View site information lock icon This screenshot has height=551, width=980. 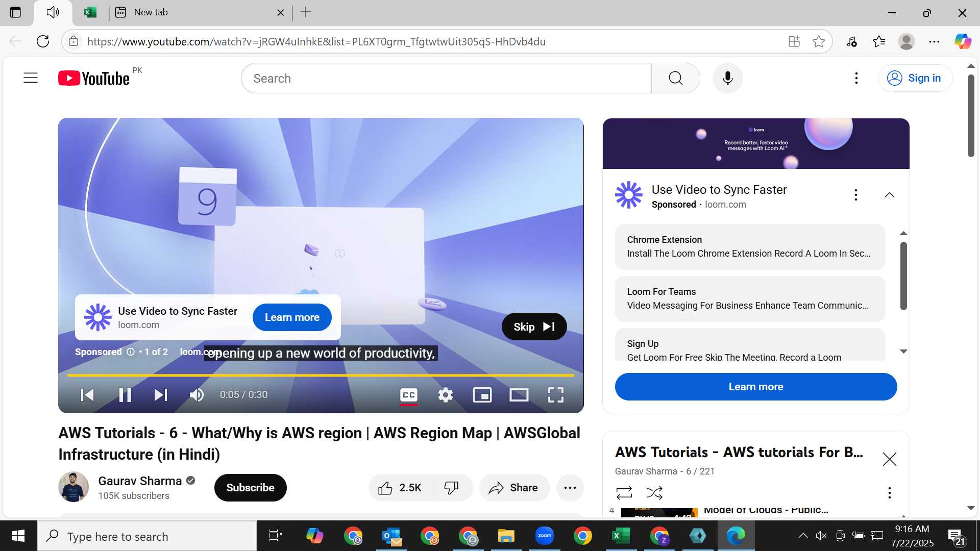73,41
